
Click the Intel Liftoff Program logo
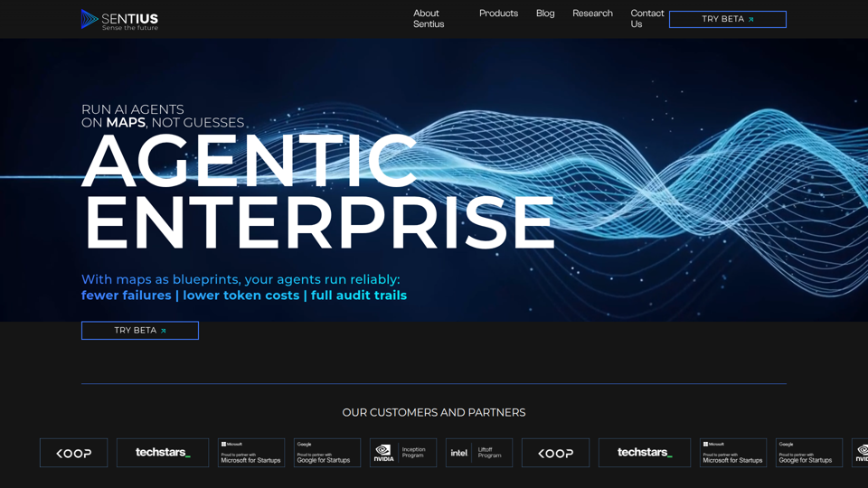479,453
